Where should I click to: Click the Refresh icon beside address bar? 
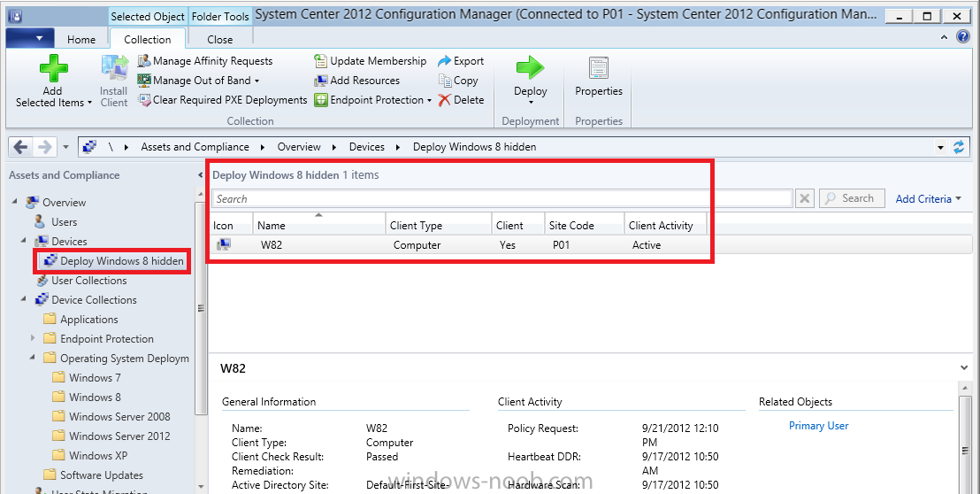coord(959,147)
